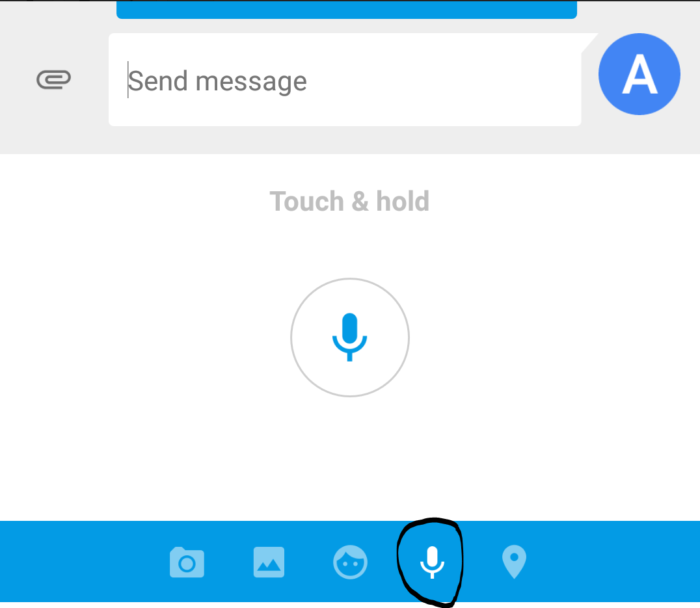Pick the emoji face tab in blue toolbar
The image size is (700, 608).
(351, 562)
